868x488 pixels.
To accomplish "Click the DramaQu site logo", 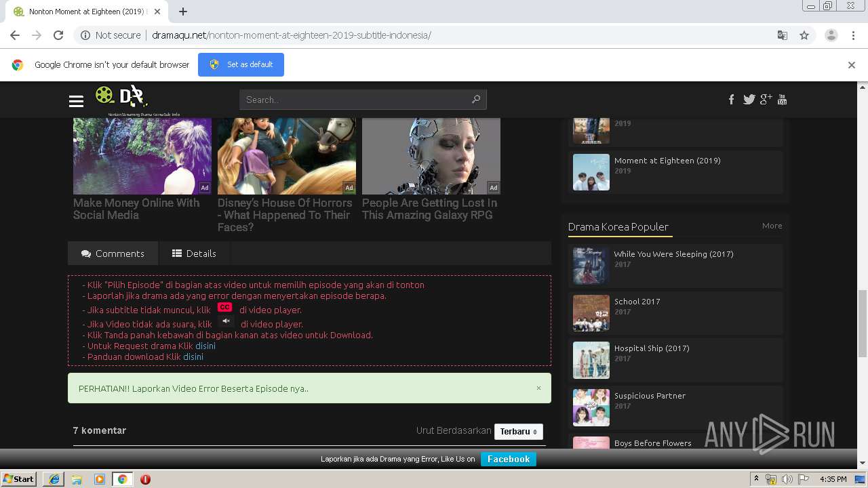I will coord(122,97).
